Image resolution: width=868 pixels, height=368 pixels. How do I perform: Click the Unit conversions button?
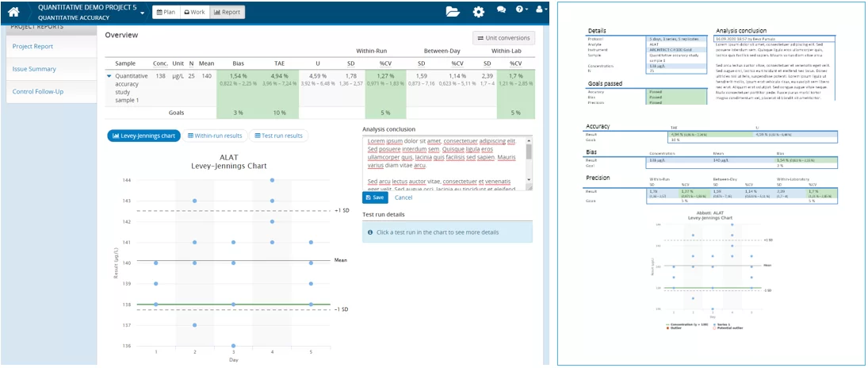tap(504, 38)
